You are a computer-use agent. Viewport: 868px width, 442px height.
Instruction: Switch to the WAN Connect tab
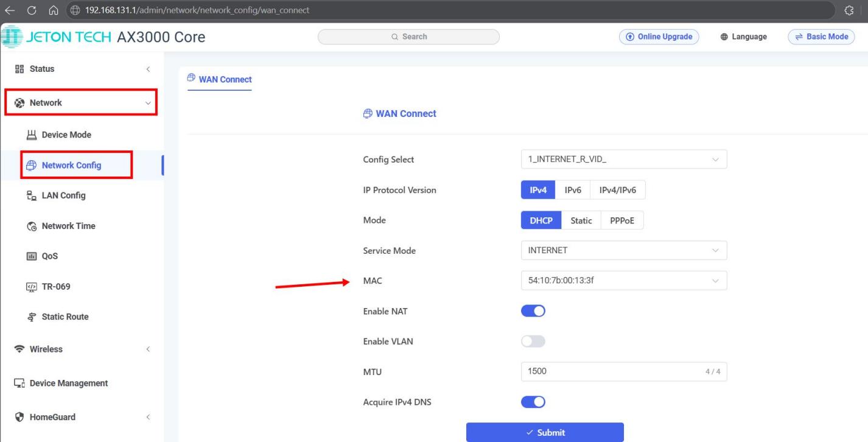click(x=220, y=79)
